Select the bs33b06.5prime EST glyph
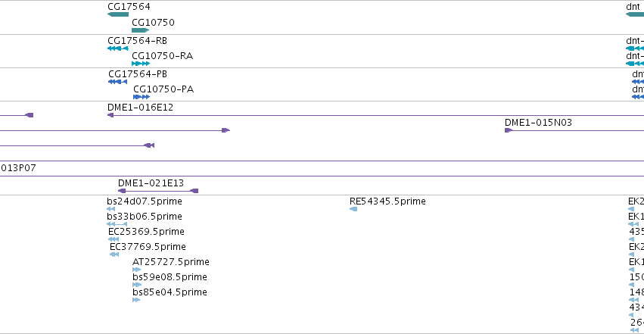Screen dimensions: 644x334 [x=117, y=224]
